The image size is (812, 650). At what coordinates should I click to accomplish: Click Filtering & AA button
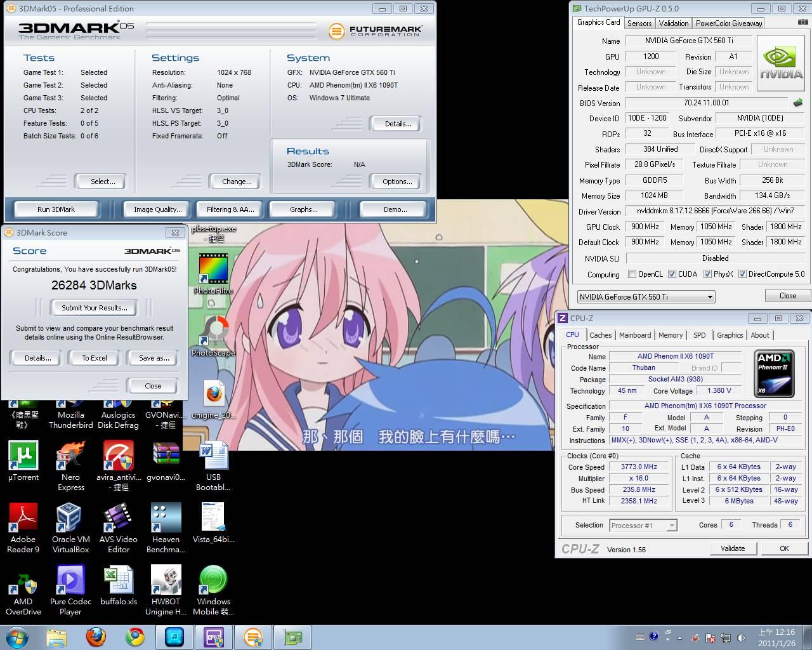coord(230,209)
